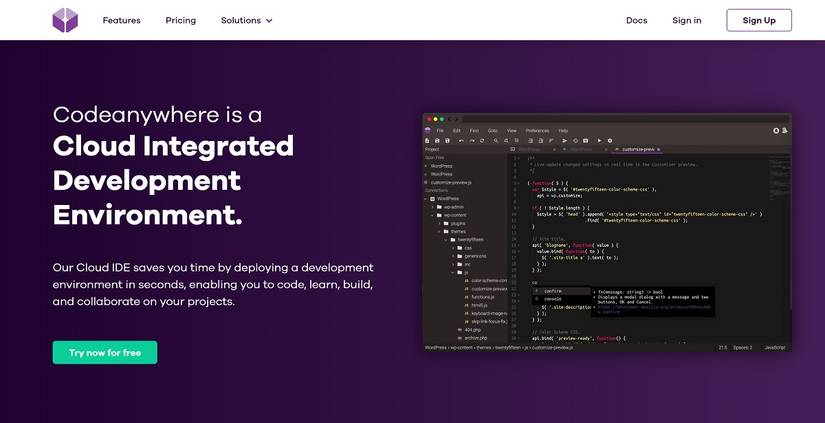Open functions.js in file tree

[x=482, y=297]
